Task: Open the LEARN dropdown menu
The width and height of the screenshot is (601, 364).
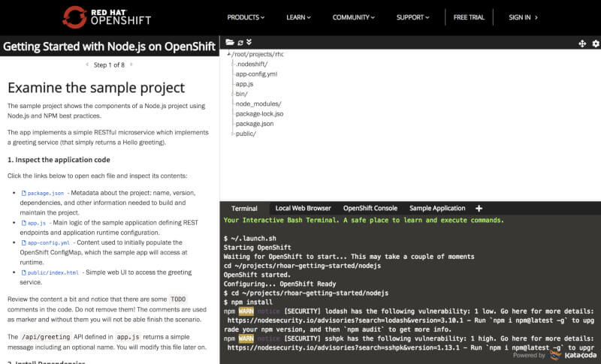Action: coord(298,17)
